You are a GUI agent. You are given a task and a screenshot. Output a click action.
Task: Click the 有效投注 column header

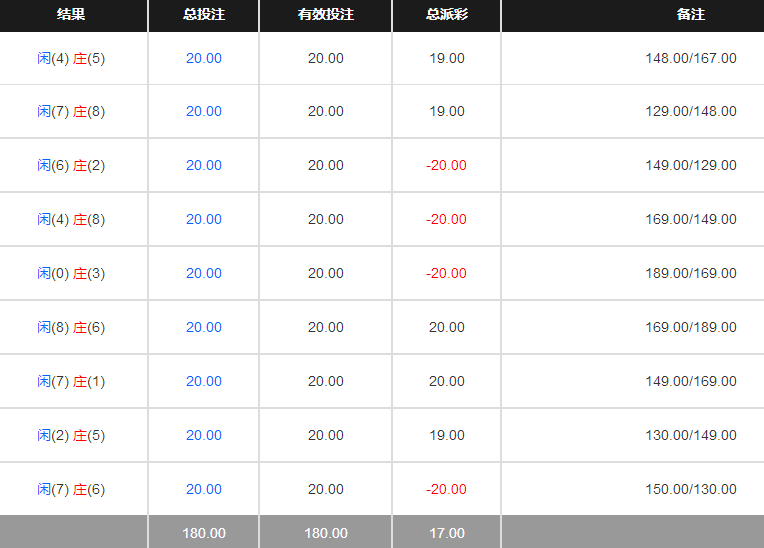click(325, 14)
